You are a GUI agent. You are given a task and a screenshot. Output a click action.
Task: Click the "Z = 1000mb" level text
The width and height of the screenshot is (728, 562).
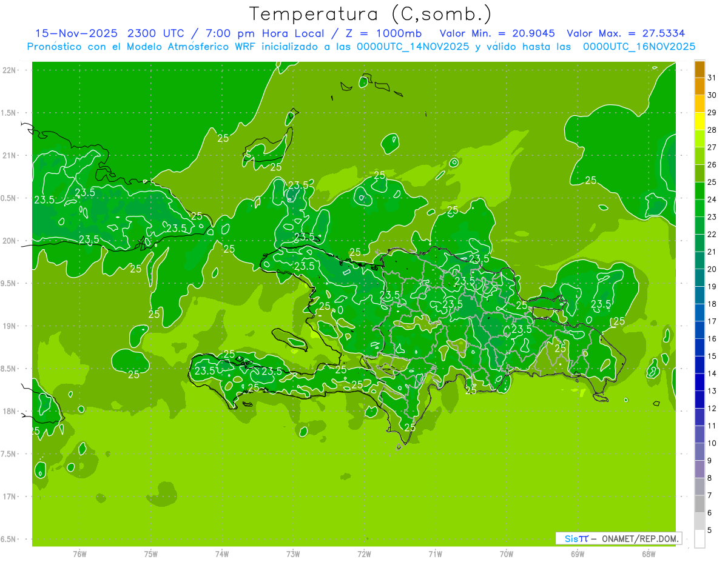coord(383,33)
